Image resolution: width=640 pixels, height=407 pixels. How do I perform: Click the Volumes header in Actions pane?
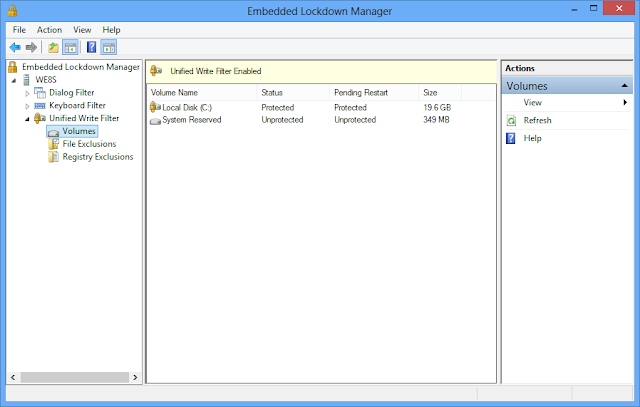pyautogui.click(x=567, y=86)
